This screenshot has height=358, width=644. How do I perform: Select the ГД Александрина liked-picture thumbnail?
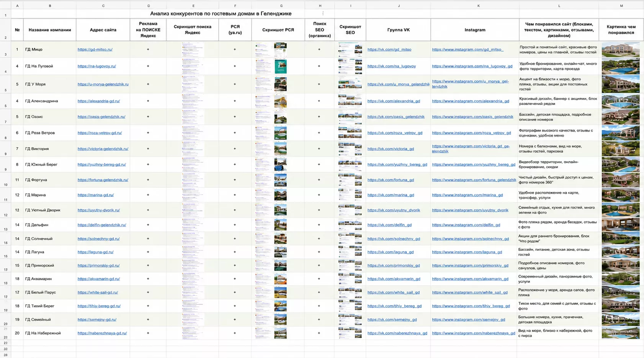click(x=620, y=101)
